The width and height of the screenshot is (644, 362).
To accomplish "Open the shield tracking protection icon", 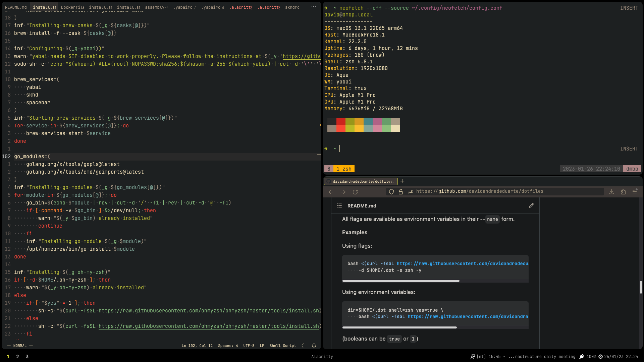I will point(391,192).
